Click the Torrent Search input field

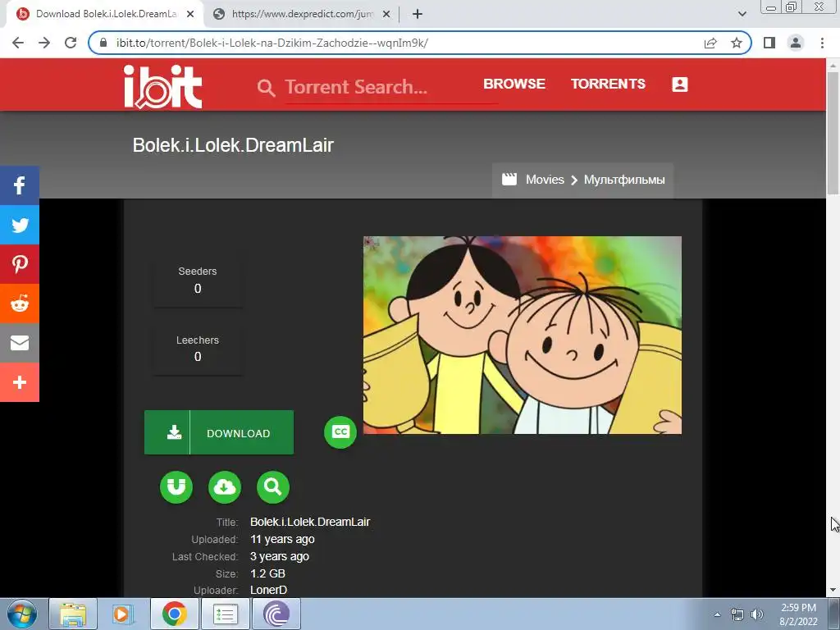pos(391,87)
